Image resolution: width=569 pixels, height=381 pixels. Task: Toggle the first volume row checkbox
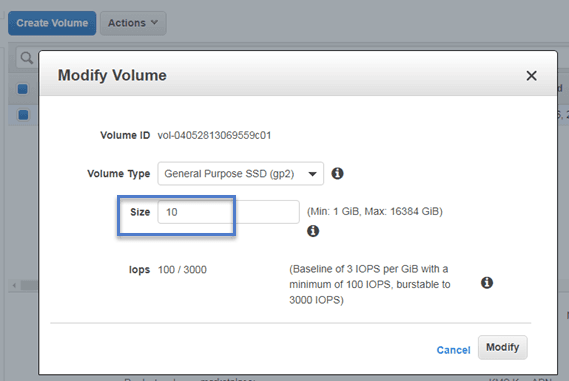point(23,115)
